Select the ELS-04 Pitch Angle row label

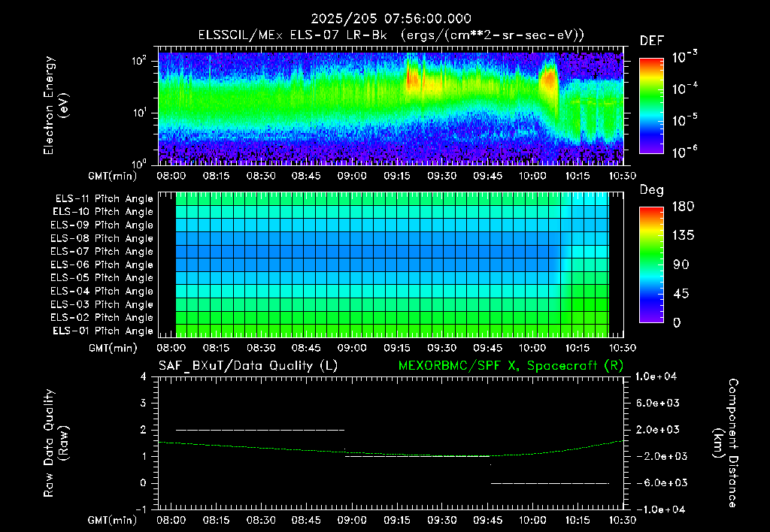click(x=102, y=291)
